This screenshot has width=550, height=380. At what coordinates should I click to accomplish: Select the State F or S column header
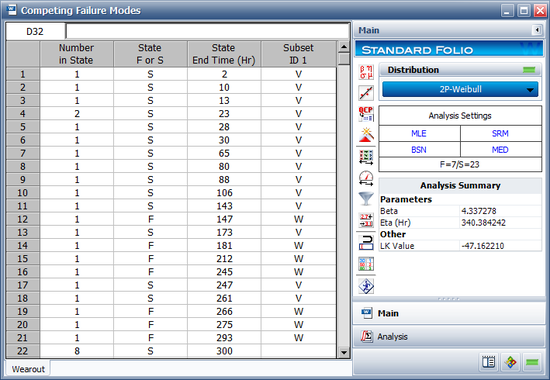[150, 54]
